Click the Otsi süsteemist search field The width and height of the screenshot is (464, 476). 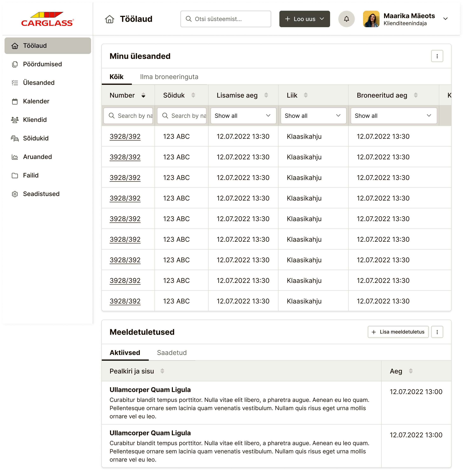click(226, 19)
